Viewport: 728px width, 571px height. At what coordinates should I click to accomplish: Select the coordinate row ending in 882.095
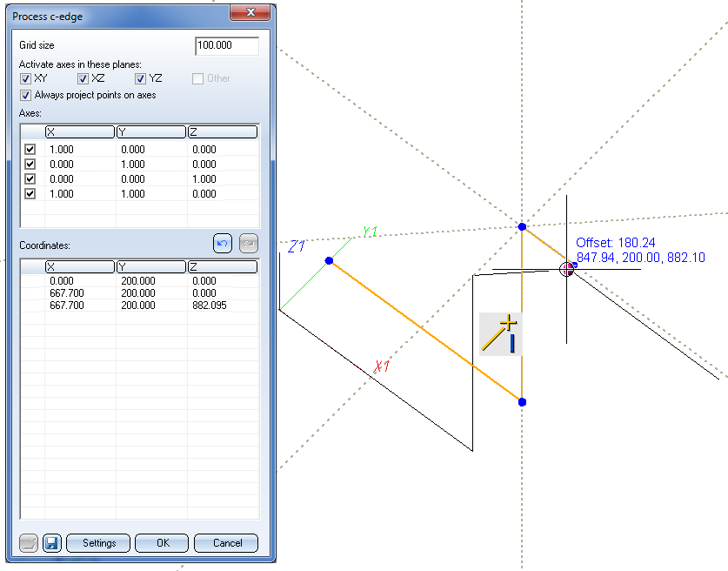point(139,306)
